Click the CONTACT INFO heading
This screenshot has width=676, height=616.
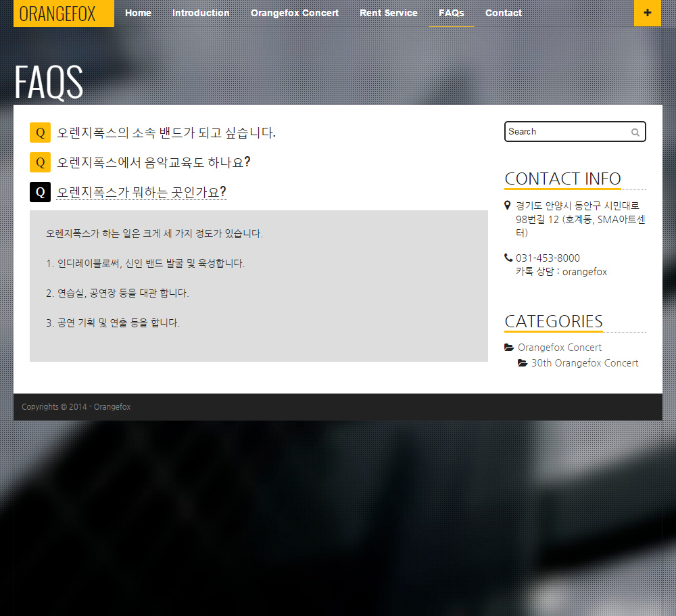point(562,179)
